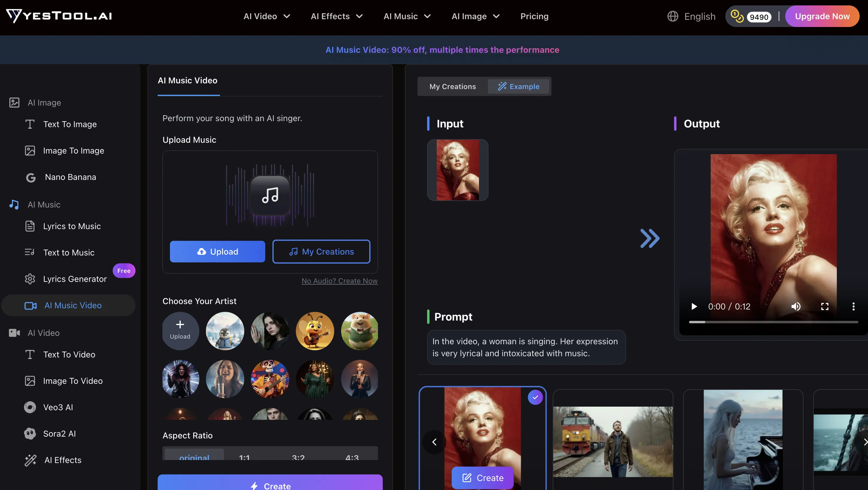Select the penguin artist avatar
868x490 pixels.
tap(225, 331)
